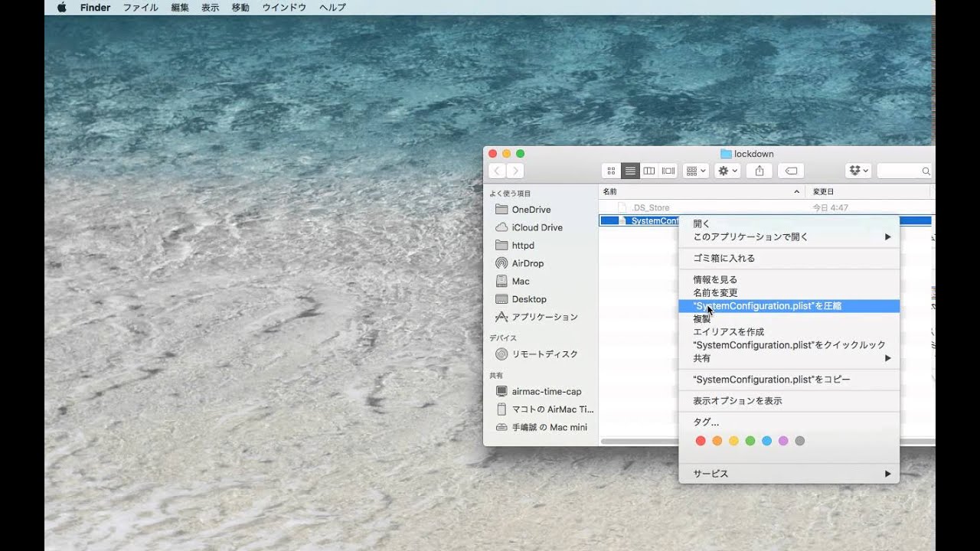Apply the gray tag color

(800, 441)
